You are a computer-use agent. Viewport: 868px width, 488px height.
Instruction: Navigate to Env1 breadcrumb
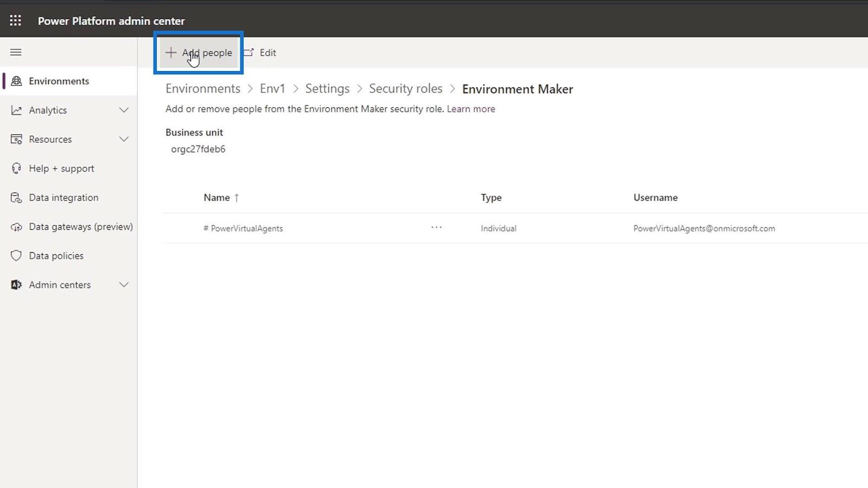pos(272,89)
